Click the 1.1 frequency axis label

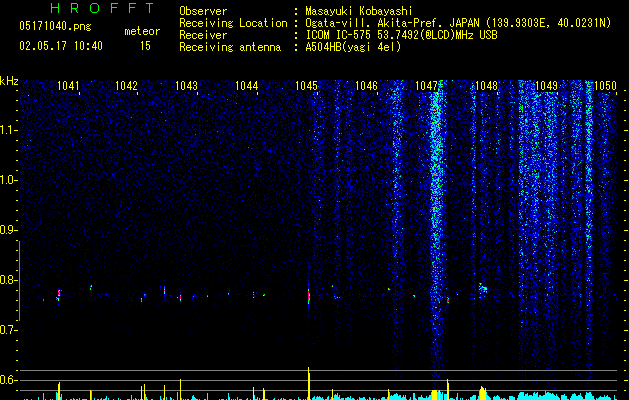8,130
